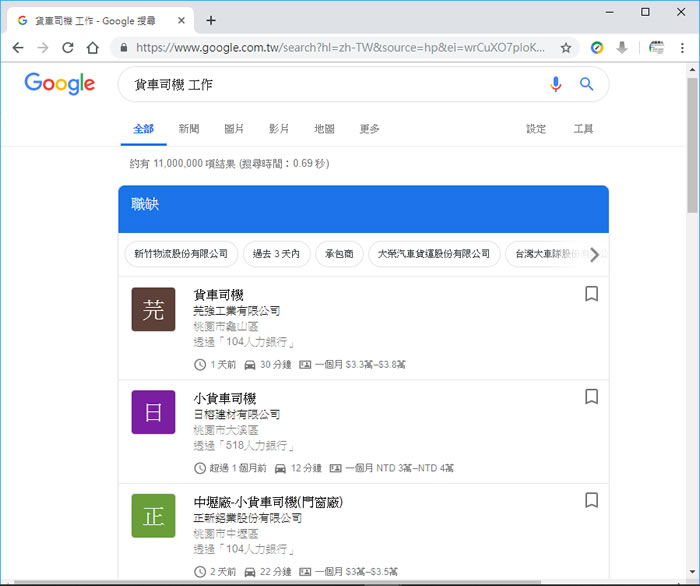
Task: Click the scrollbar up arrow
Action: point(692,70)
